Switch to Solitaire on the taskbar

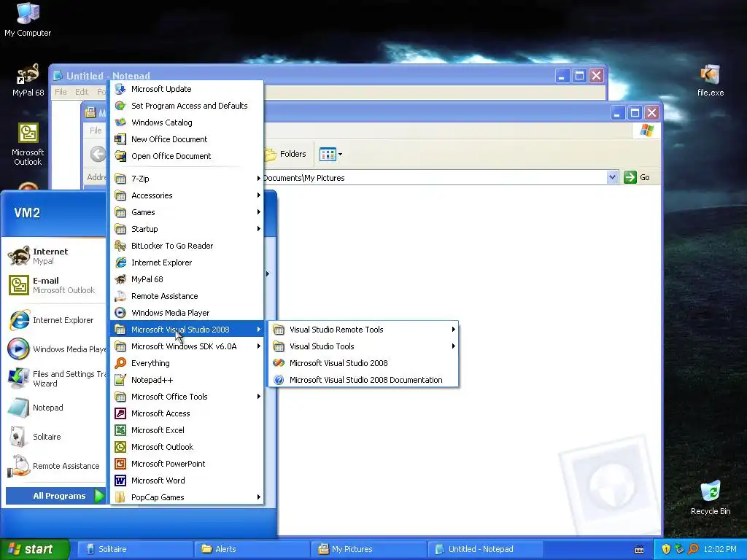coord(134,549)
